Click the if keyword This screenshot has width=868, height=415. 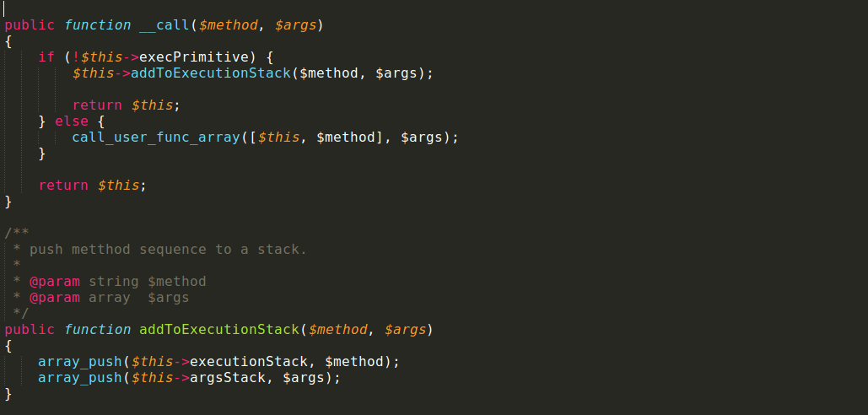click(46, 57)
